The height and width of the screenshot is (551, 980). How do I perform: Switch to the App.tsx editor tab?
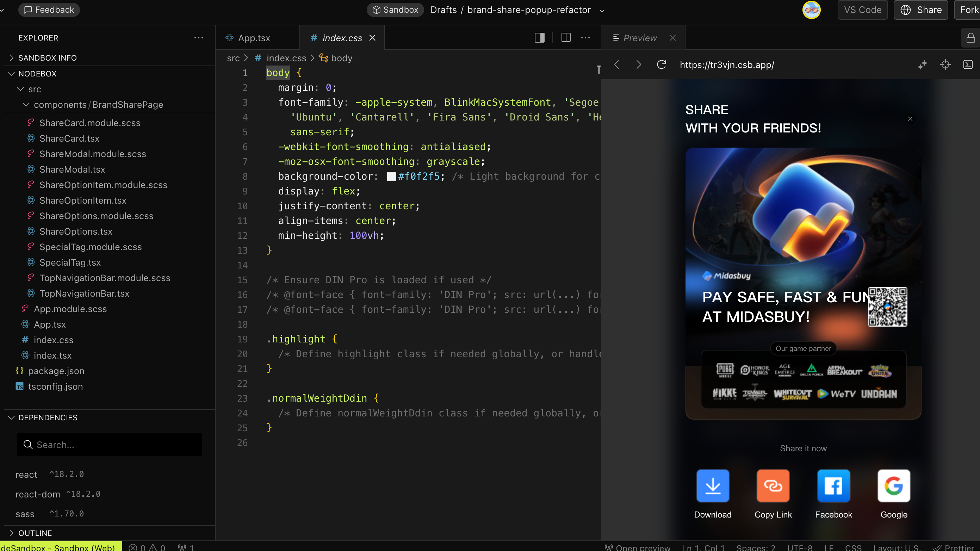pyautogui.click(x=258, y=38)
